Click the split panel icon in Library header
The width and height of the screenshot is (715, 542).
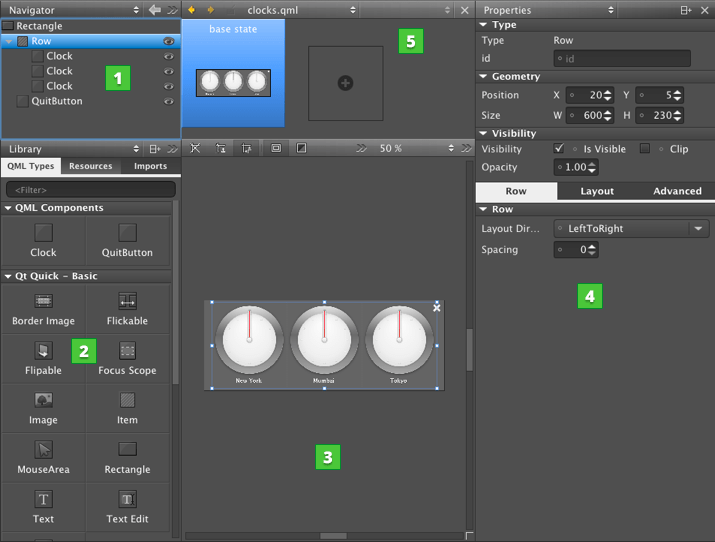click(x=155, y=149)
